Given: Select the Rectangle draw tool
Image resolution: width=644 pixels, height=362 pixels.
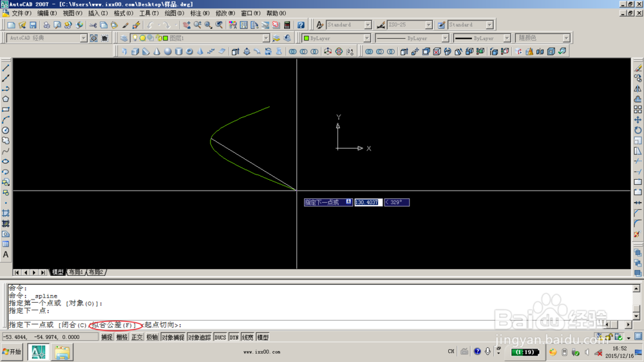Looking at the screenshot, I should tap(6, 110).
